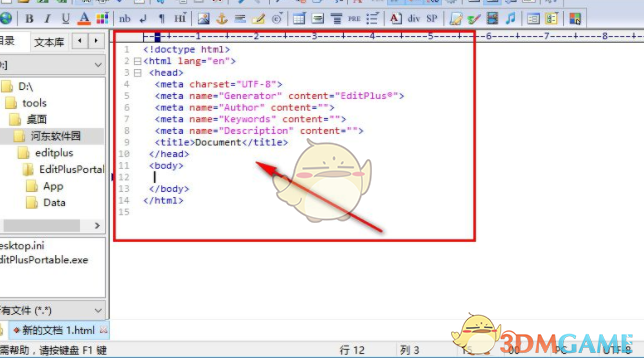Insert form field icon next to table

coord(317,18)
